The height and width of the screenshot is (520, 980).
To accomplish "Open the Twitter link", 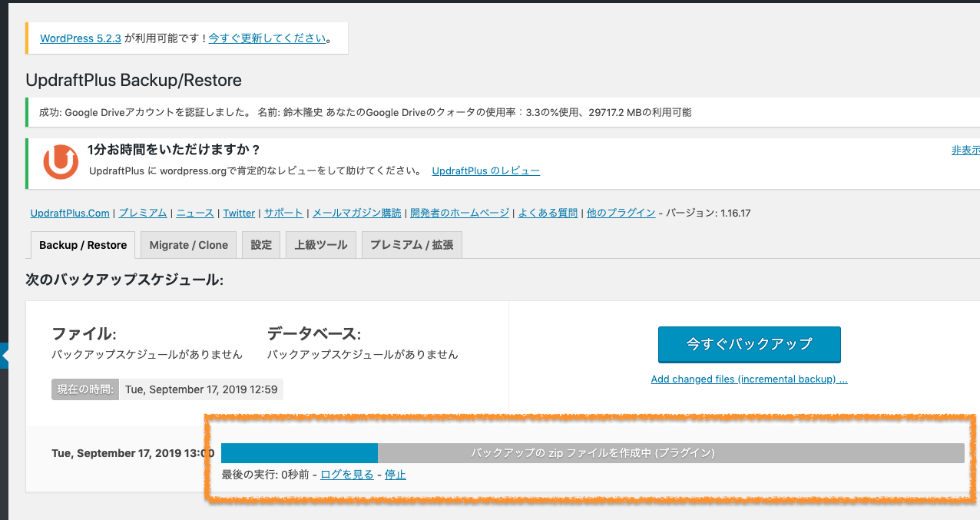I will coord(239,213).
